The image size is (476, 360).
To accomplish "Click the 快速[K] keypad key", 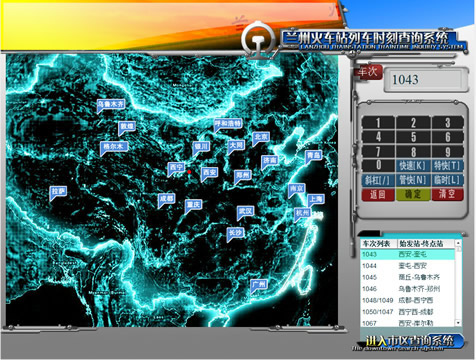I will point(413,166).
